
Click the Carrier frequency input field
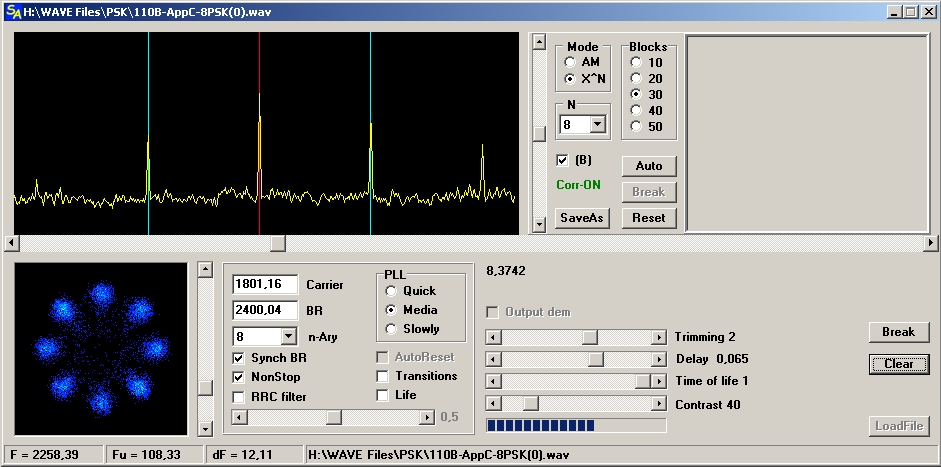264,285
